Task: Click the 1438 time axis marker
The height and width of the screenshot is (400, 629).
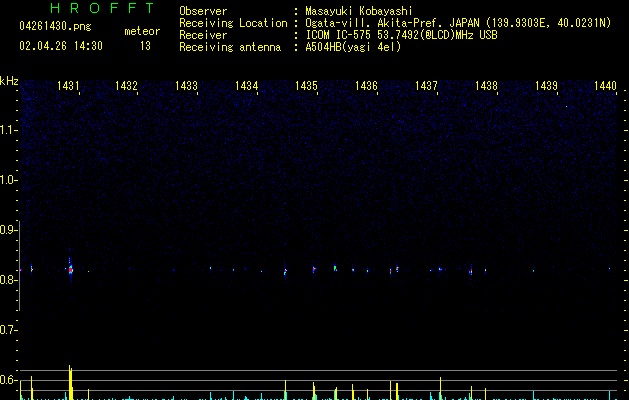Action: coord(486,86)
